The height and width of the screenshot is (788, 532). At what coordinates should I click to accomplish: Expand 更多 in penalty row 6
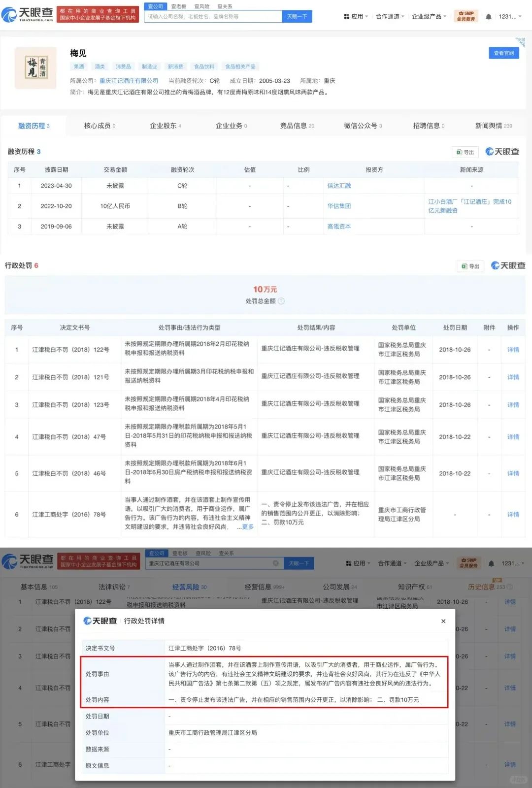pos(248,526)
